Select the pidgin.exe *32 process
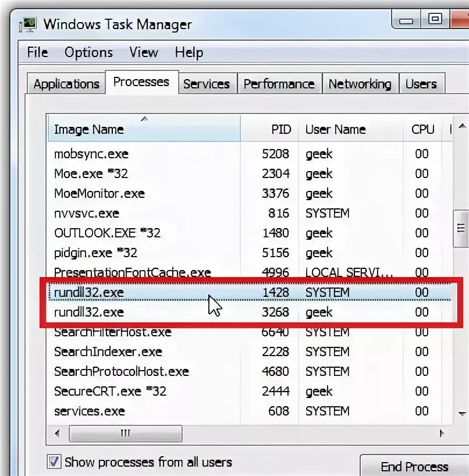Screen dimensions: 469x476 [x=249, y=253]
